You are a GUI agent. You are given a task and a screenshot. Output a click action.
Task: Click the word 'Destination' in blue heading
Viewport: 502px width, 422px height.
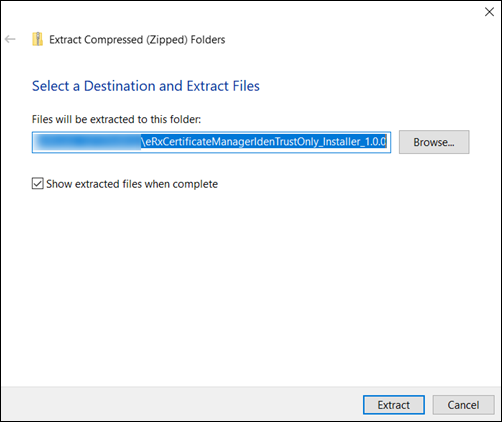(120, 86)
